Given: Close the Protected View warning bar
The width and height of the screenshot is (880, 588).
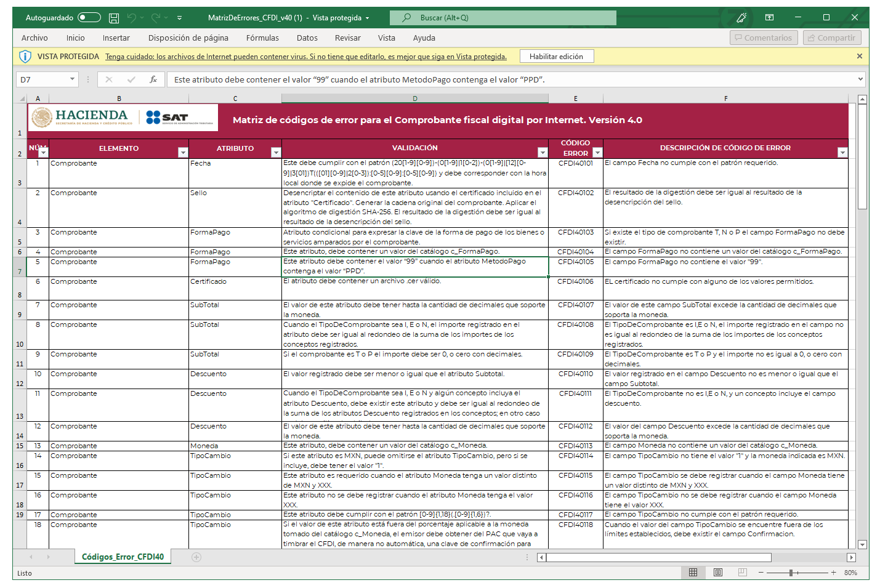Looking at the screenshot, I should pos(860,56).
